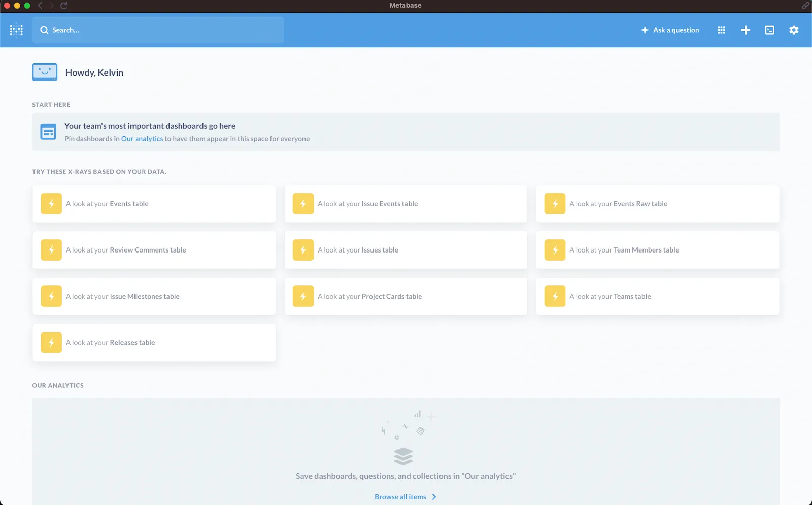Click the reload page icon
The height and width of the screenshot is (505, 812).
(64, 6)
